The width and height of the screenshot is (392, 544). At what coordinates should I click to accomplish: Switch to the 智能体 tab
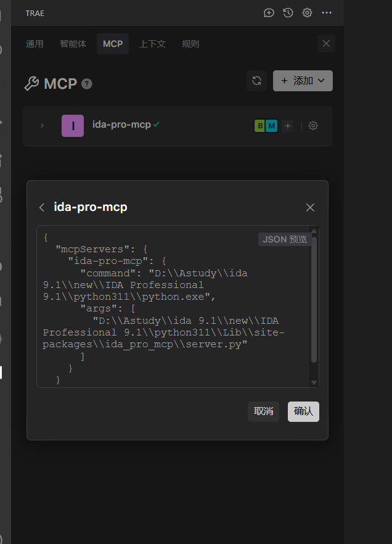click(x=73, y=44)
